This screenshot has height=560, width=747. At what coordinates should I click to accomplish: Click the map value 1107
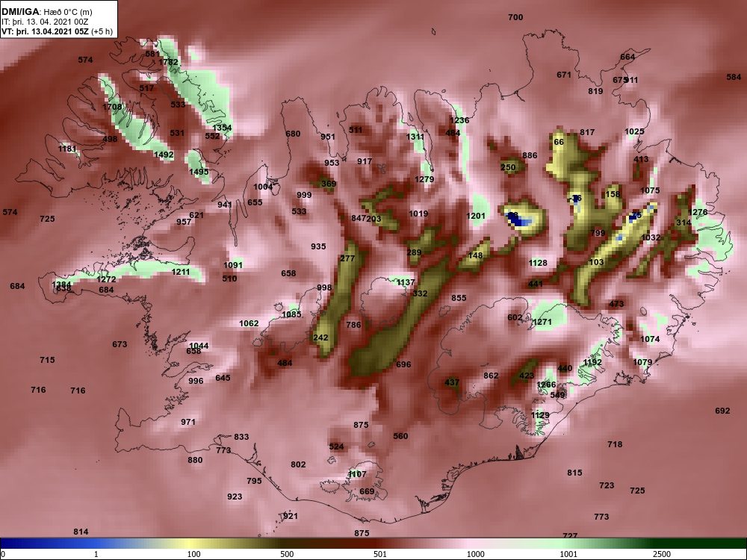[x=357, y=475]
